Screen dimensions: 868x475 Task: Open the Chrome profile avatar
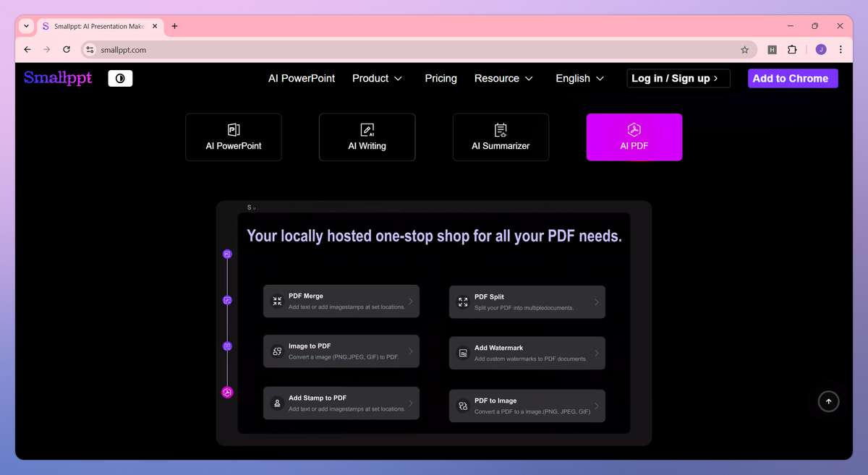(820, 50)
